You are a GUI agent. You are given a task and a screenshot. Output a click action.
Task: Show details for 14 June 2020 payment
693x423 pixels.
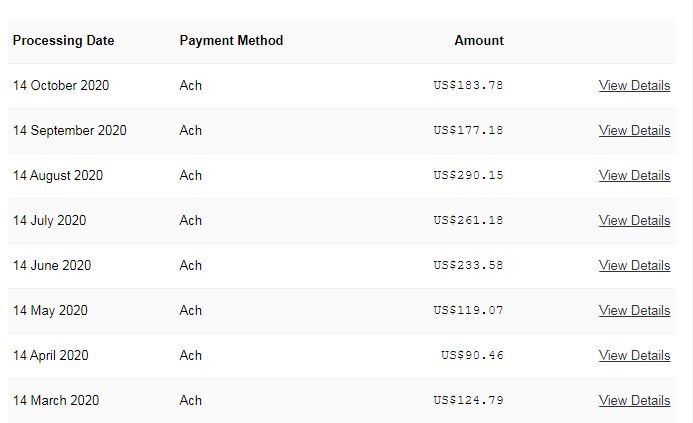pos(634,266)
